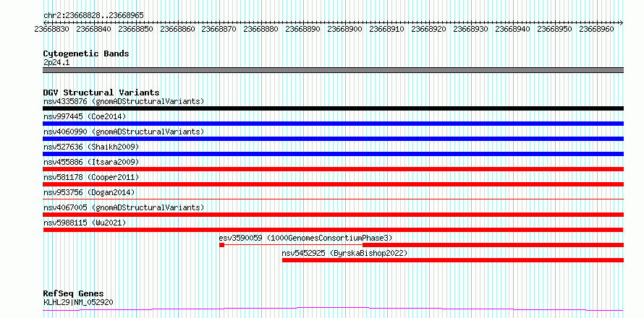Open variant label nsv4335876 (gnomADStructuralVariants)
Image resolution: width=644 pixels, height=318 pixels.
click(x=123, y=101)
